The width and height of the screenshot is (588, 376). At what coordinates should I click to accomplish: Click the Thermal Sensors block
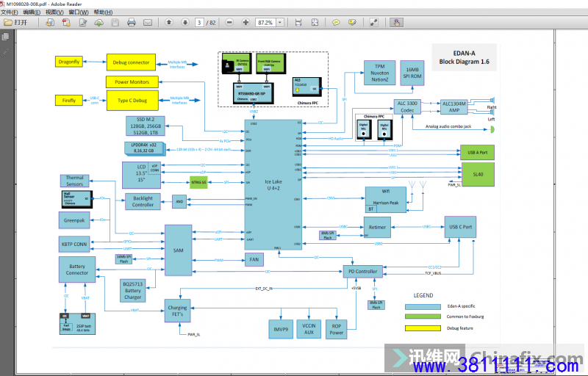point(75,181)
